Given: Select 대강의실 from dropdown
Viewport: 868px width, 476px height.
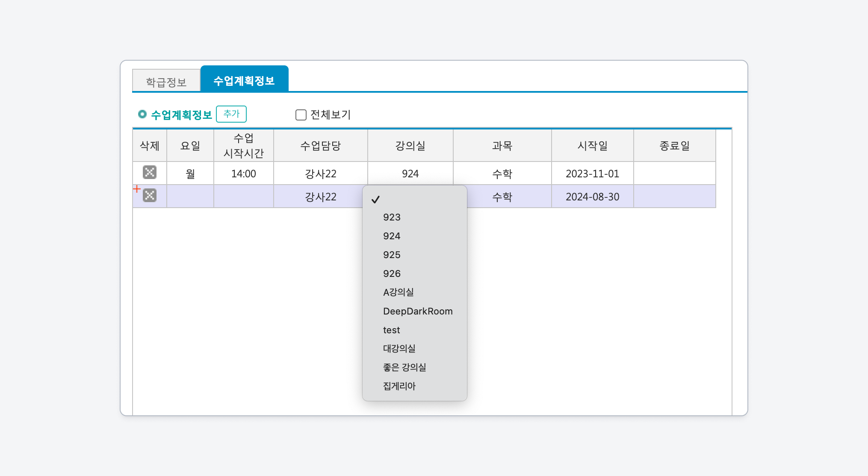Looking at the screenshot, I should pos(399,349).
